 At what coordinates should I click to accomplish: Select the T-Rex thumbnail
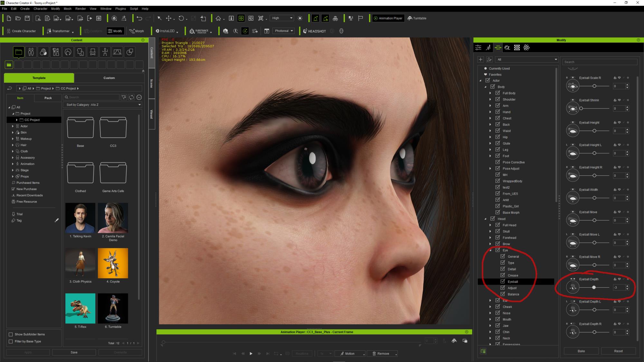[80, 308]
